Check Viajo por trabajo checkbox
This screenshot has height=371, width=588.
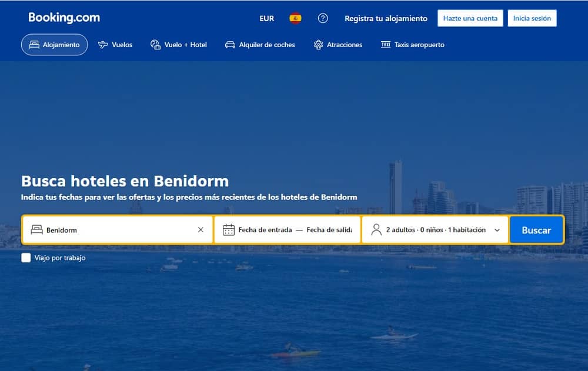tap(26, 258)
